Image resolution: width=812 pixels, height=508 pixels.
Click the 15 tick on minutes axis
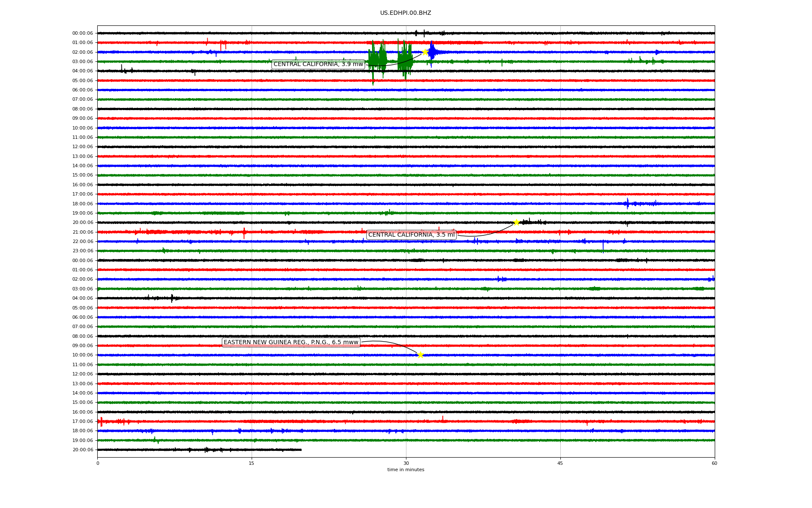click(x=252, y=463)
